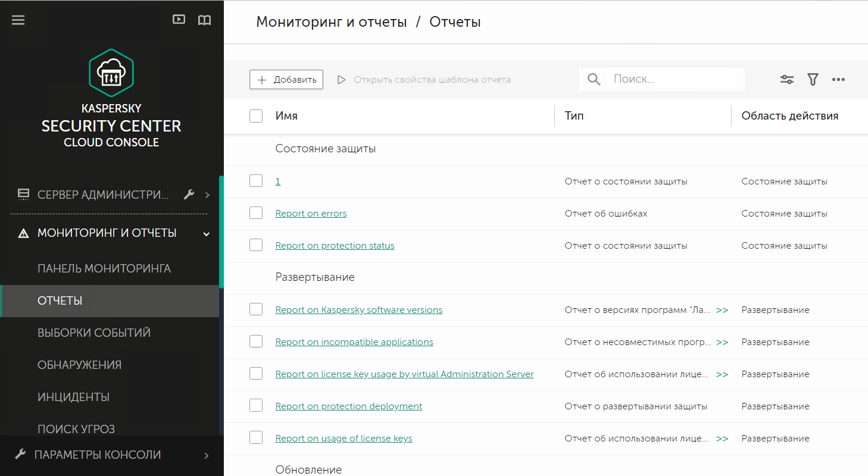This screenshot has width=868, height=476.
Task: Tick the select-all checkbox in table header
Action: point(256,116)
